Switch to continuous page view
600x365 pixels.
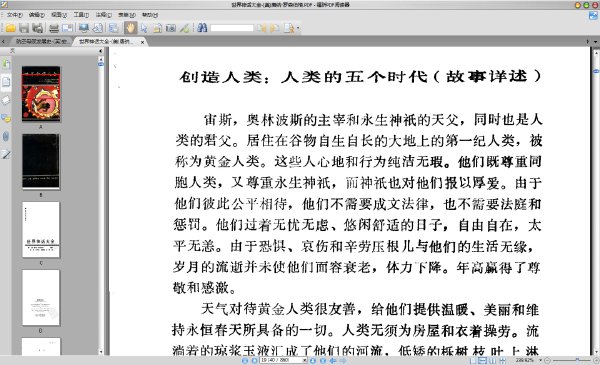click(483, 360)
